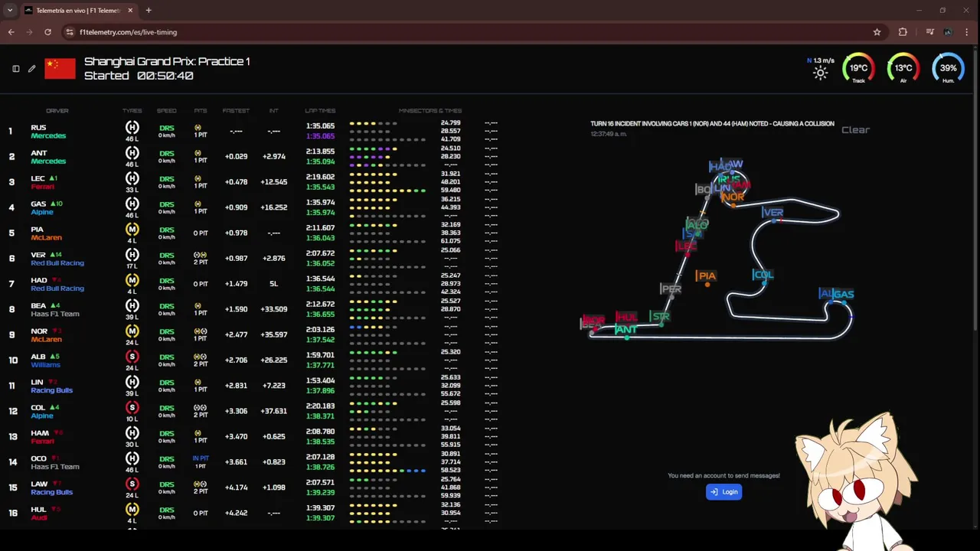Click the hard tyre icon in ANT row
This screenshot has height=551, width=980.
pyautogui.click(x=132, y=153)
